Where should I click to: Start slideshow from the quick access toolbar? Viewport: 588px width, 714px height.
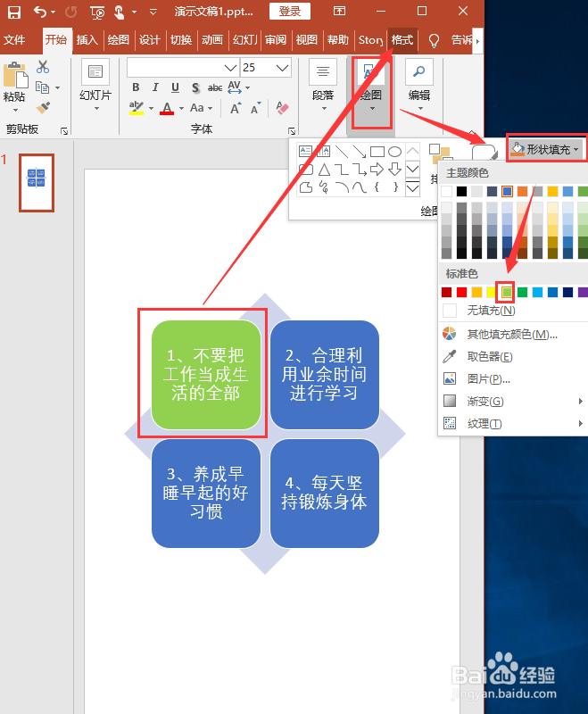click(97, 12)
